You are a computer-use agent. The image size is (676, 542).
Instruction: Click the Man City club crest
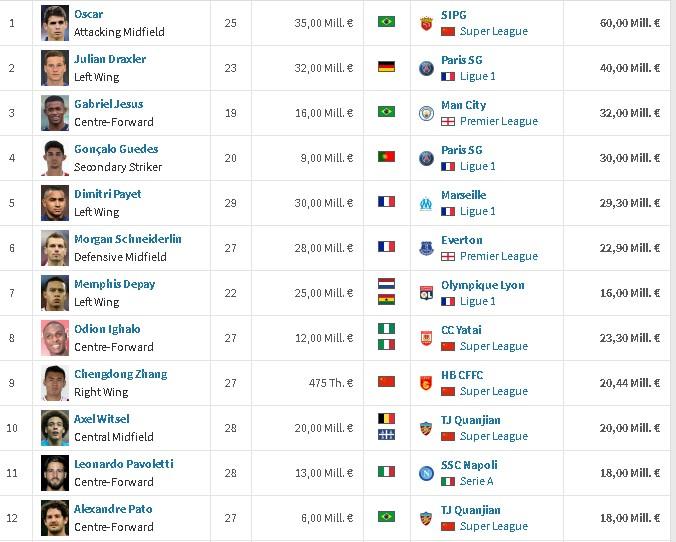coord(426,113)
